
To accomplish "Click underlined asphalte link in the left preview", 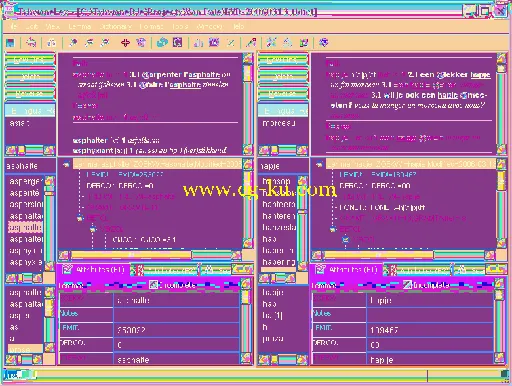I will (x=204, y=75).
